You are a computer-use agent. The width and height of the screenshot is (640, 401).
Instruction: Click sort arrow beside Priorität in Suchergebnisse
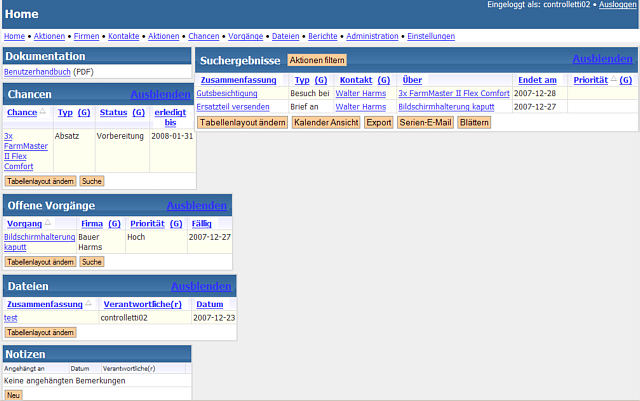(x=613, y=80)
